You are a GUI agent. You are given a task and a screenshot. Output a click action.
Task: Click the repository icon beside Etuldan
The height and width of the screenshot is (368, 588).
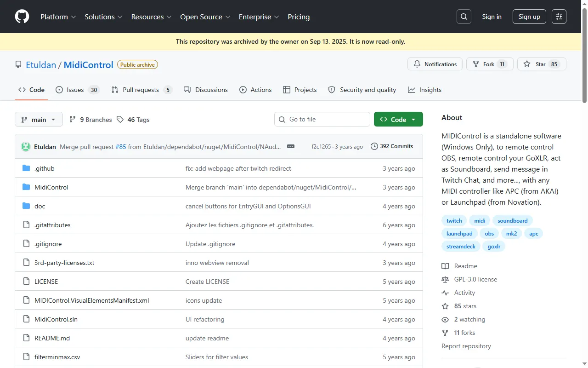tap(18, 65)
